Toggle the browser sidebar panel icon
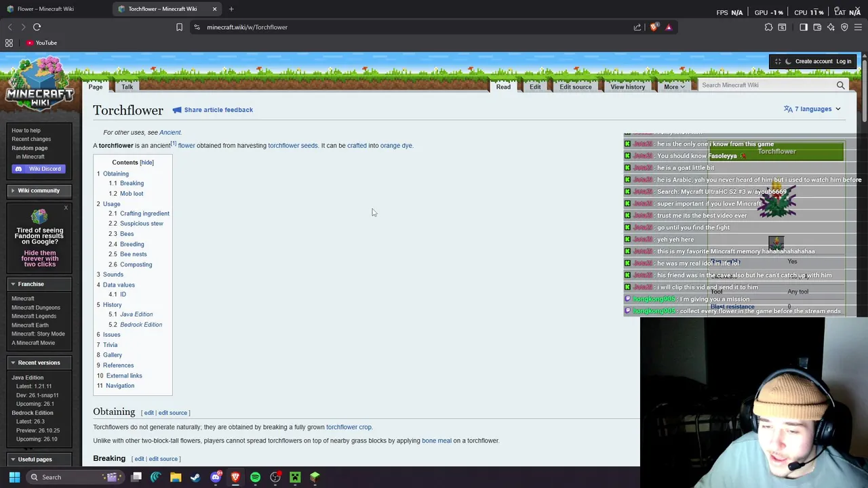The width and height of the screenshot is (868, 488). 804,27
